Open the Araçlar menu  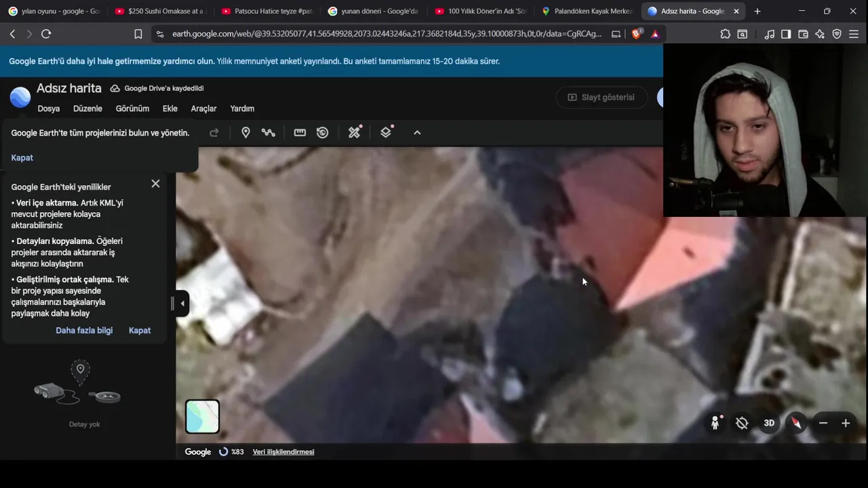203,108
